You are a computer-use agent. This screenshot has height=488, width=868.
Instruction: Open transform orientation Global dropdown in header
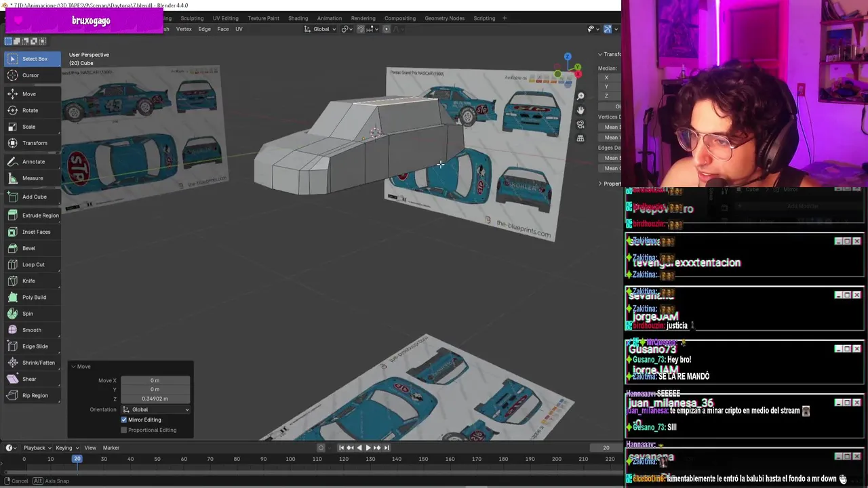tap(320, 29)
